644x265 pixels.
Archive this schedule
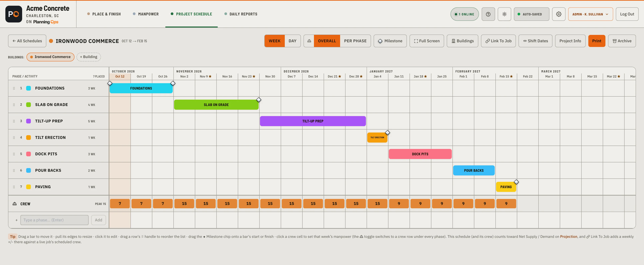(622, 41)
